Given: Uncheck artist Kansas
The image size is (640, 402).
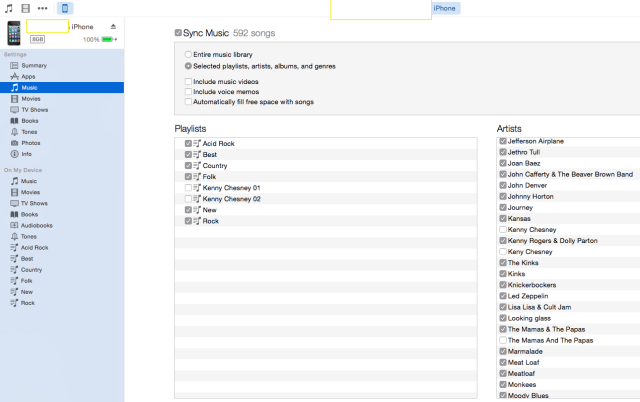Looking at the screenshot, I should tap(503, 218).
